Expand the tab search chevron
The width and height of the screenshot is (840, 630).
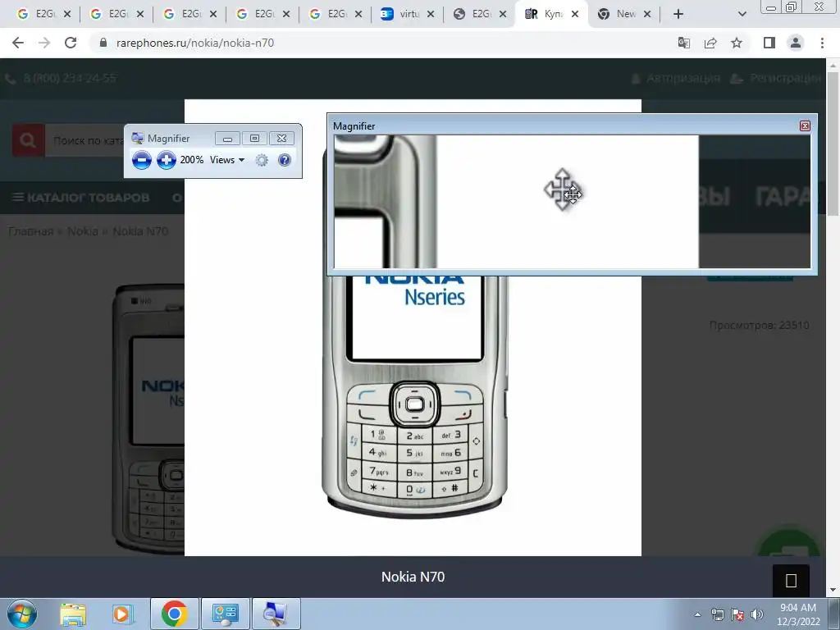pyautogui.click(x=742, y=15)
